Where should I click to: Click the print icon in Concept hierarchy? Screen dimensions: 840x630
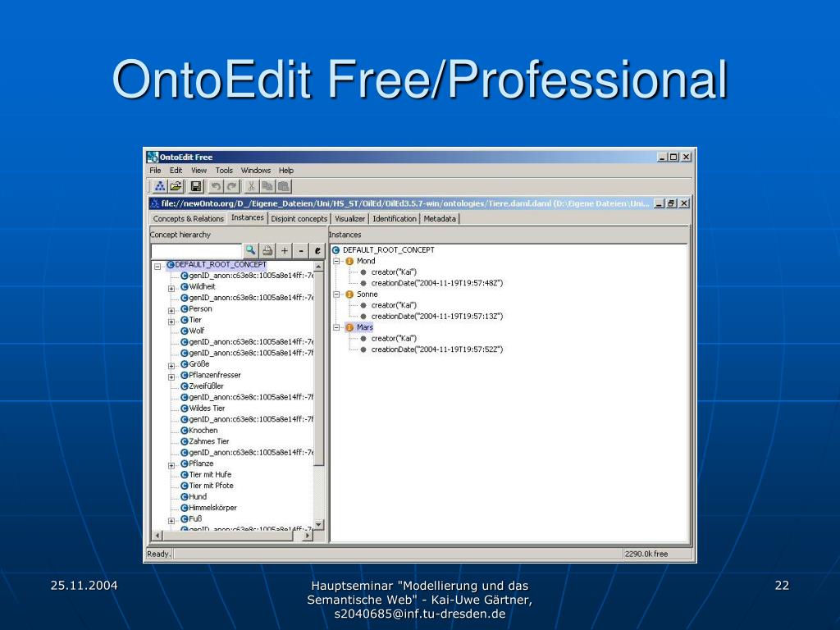tap(267, 250)
